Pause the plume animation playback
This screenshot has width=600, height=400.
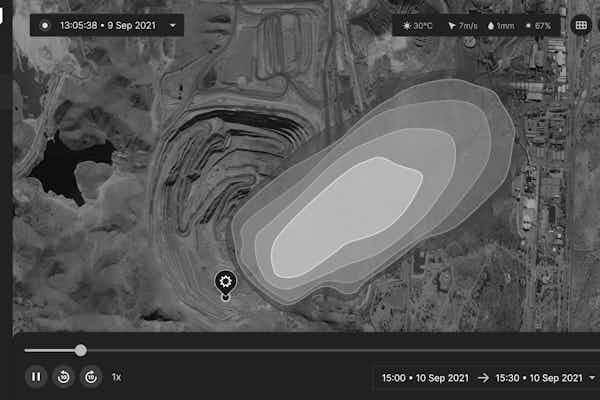pos(36,377)
